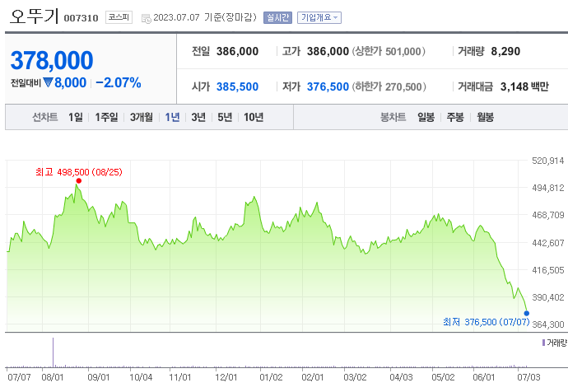Click the 실시간 badge button
The image size is (568, 392).
[x=278, y=17]
